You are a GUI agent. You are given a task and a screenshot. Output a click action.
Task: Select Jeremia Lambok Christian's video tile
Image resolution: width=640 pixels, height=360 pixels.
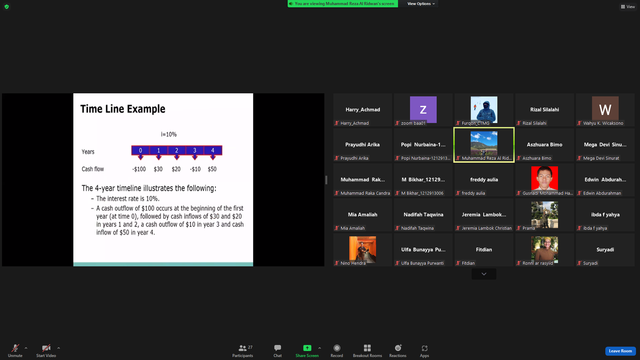[x=484, y=215]
